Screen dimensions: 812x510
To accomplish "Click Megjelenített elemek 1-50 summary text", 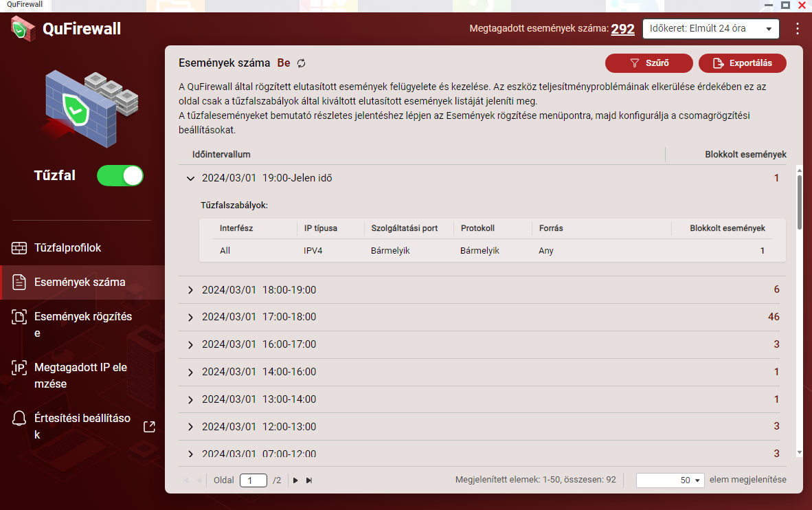I will click(x=535, y=480).
